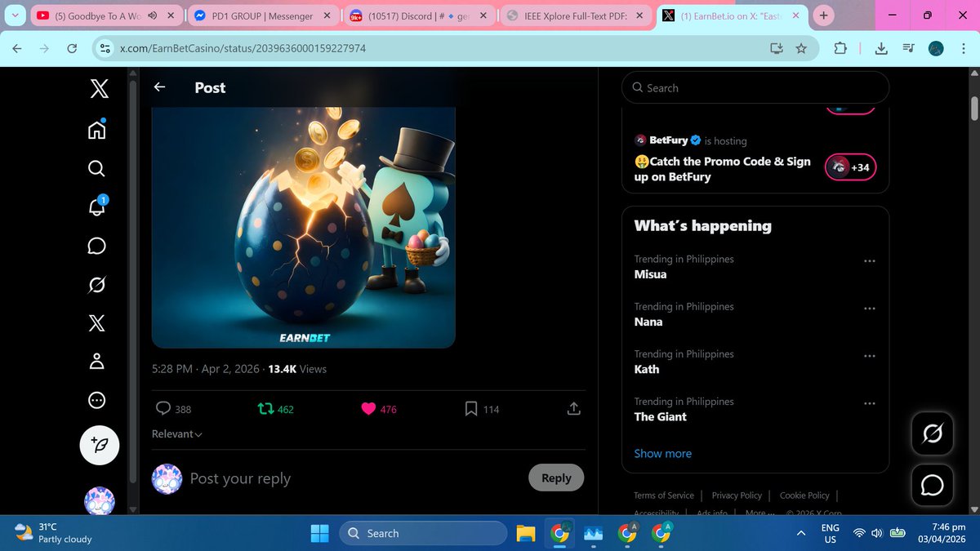The width and height of the screenshot is (980, 551).
Task: Open File Explorer from the taskbar
Action: [526, 533]
